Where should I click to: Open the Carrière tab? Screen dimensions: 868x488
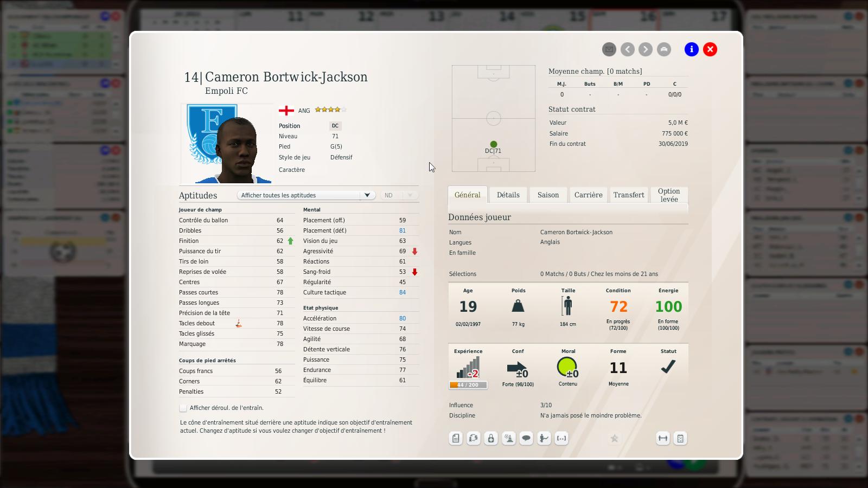click(x=589, y=195)
